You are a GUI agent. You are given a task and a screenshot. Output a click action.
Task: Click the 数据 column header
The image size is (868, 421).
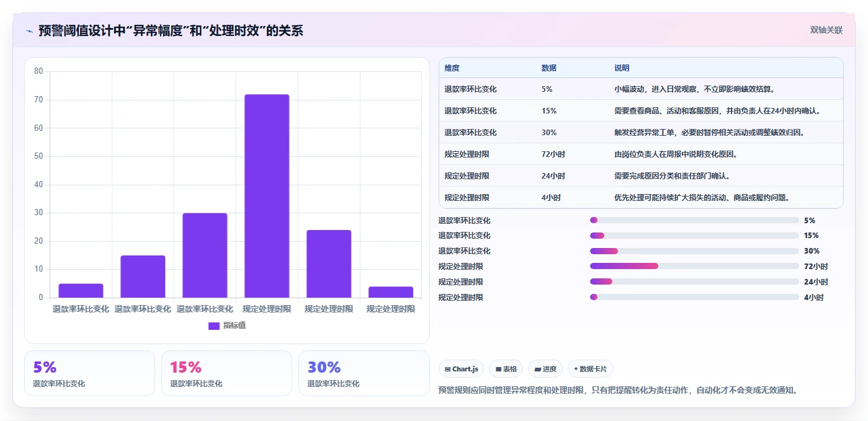[549, 68]
